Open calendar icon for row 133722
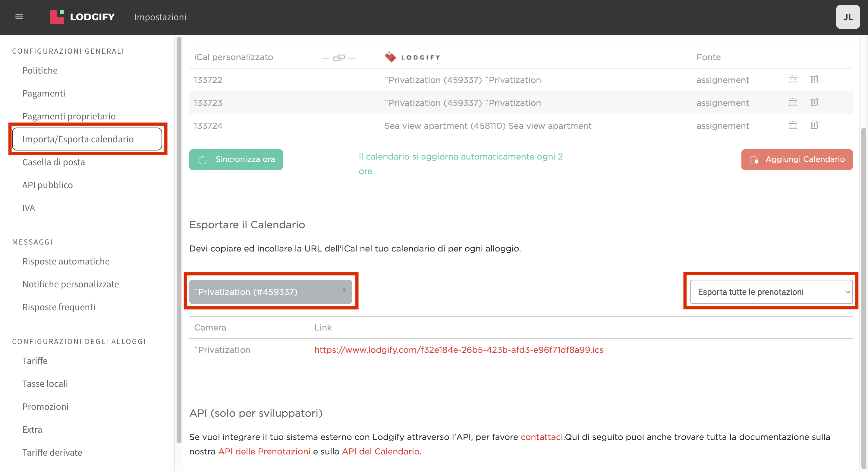868x471 pixels. click(x=793, y=79)
